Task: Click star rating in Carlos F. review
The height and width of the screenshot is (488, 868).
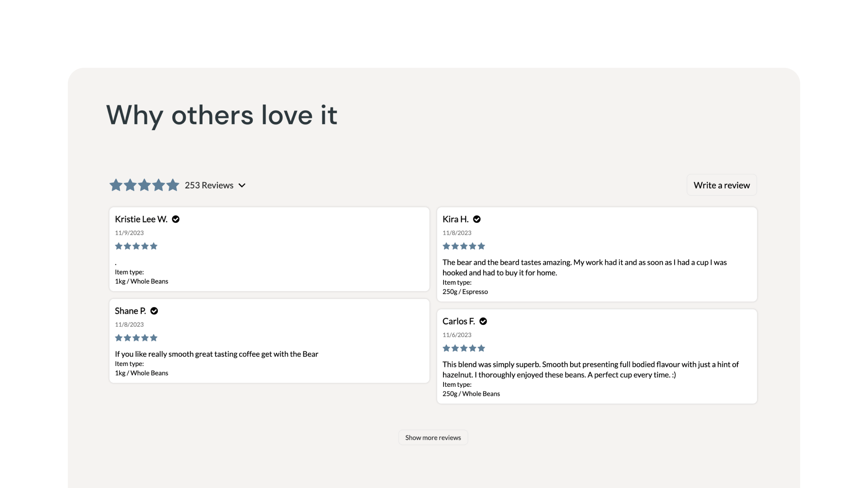Action: 464,348
